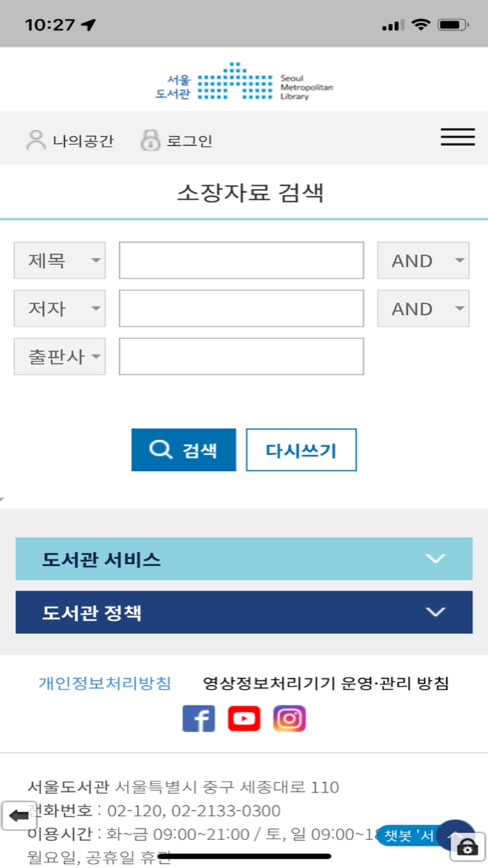
Task: Change the first AND operator dropdown
Action: (423, 260)
